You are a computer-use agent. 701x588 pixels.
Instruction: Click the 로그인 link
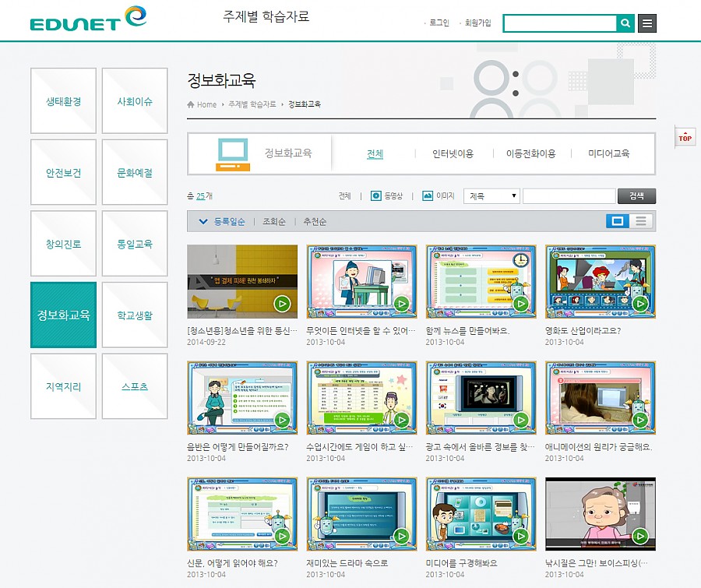click(x=439, y=23)
